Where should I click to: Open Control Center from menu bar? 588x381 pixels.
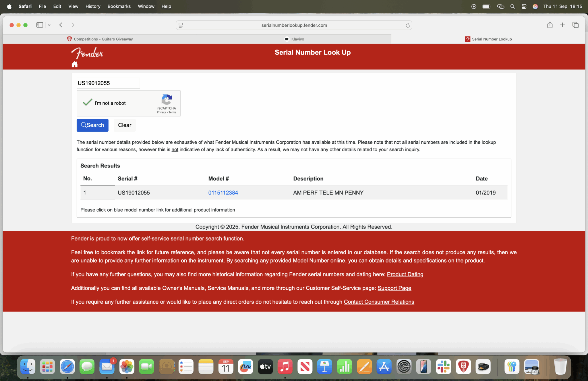524,6
